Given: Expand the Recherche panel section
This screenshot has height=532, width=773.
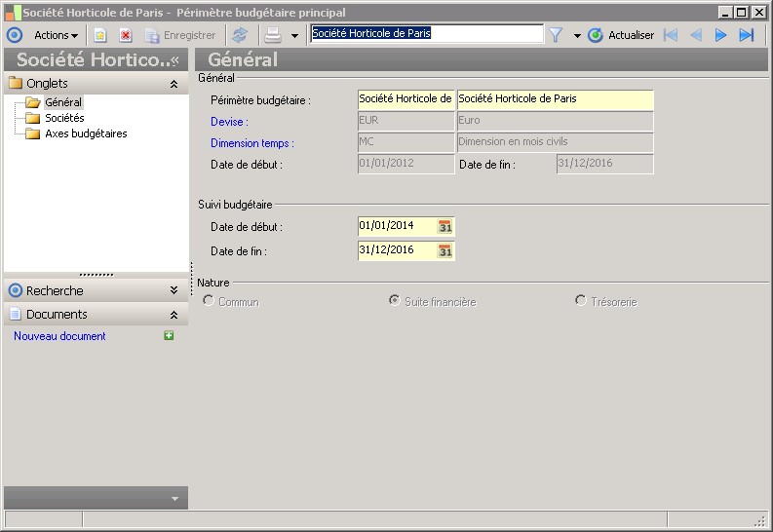Looking at the screenshot, I should [x=174, y=290].
